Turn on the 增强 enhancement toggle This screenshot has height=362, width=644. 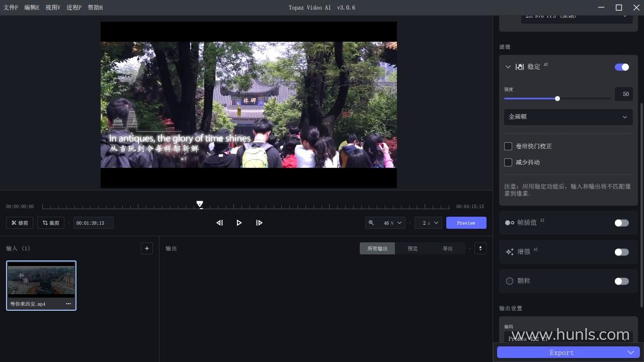tap(621, 252)
